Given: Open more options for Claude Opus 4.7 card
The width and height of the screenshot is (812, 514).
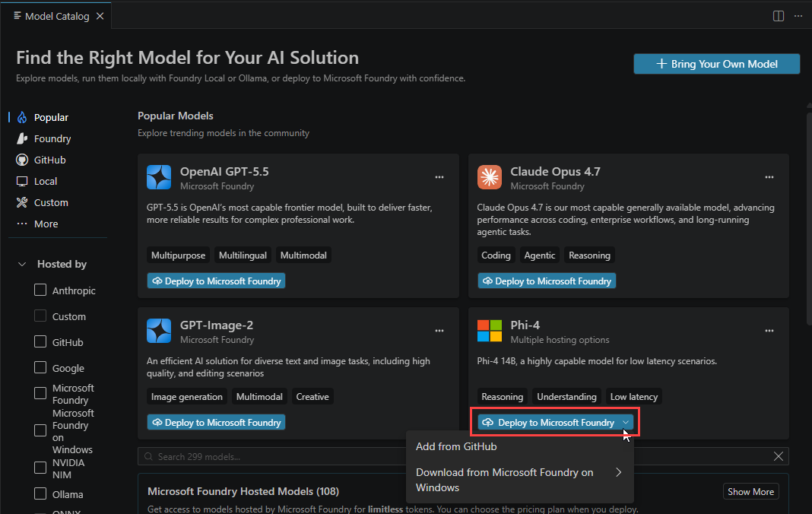Looking at the screenshot, I should click(769, 177).
